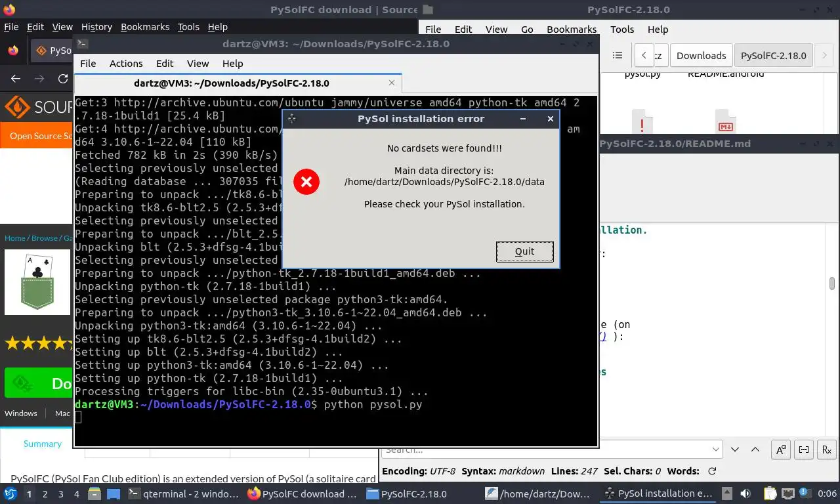Click the Syntax: markdown status entry
This screenshot has height=504, width=840.
pyautogui.click(x=503, y=471)
